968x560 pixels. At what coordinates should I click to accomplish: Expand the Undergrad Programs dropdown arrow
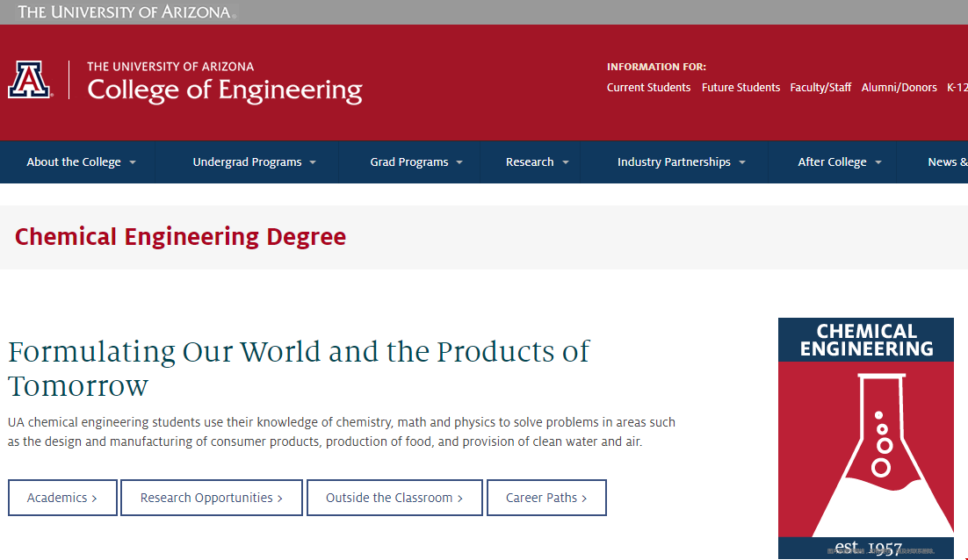click(x=313, y=162)
